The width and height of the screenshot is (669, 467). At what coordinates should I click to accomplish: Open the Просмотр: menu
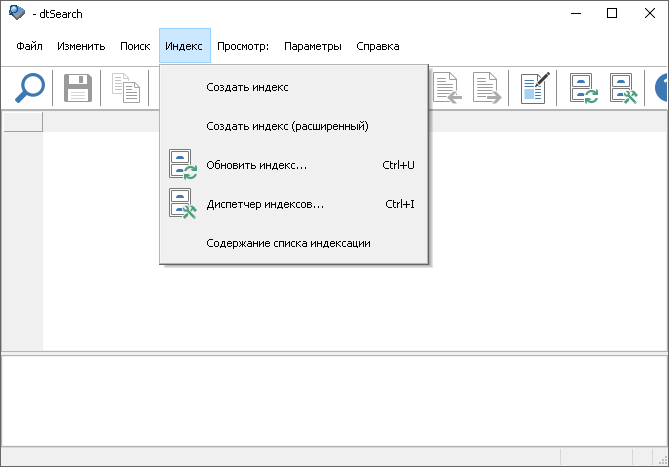(243, 46)
